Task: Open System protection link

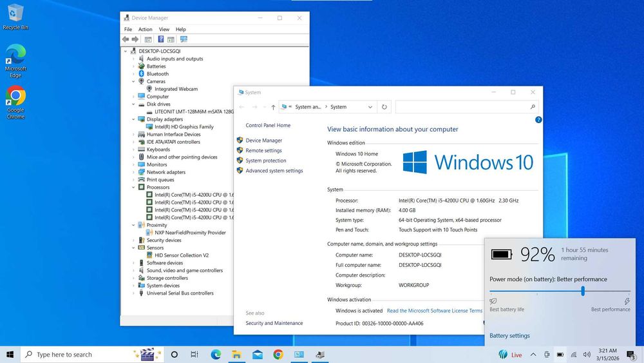Action: pos(266,161)
